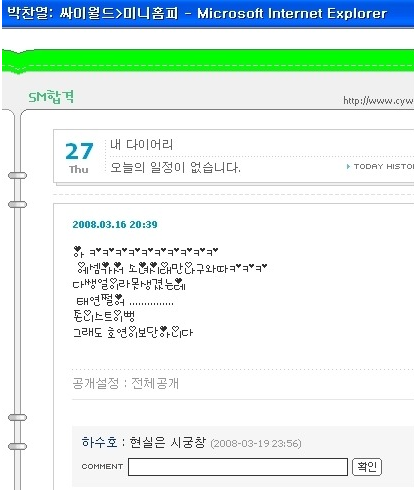The image size is (414, 490).
Task: Click the heart emoticon starting the diary entry
Action: click(x=77, y=250)
